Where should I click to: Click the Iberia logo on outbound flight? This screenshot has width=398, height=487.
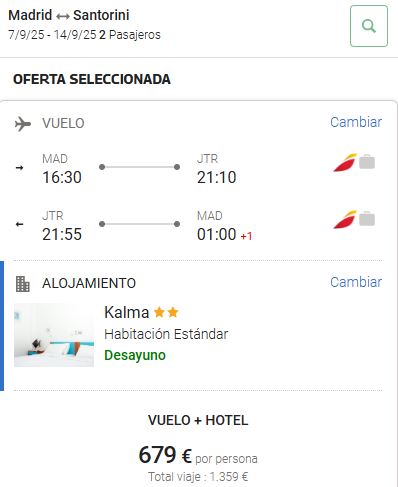pyautogui.click(x=345, y=163)
